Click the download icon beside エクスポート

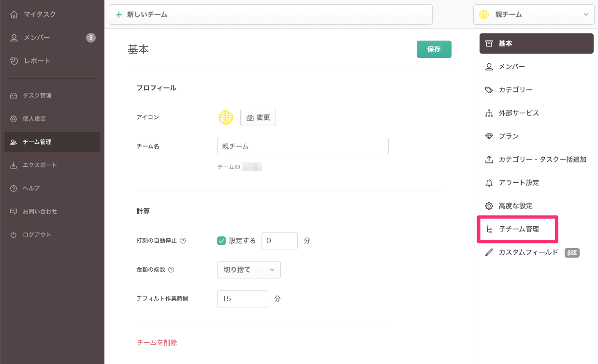(x=14, y=165)
